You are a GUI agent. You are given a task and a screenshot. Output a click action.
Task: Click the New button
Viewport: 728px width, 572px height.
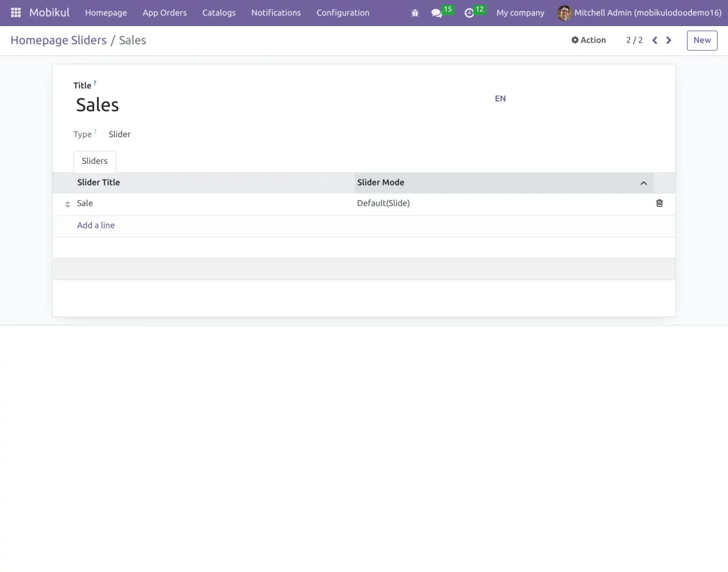[701, 40]
